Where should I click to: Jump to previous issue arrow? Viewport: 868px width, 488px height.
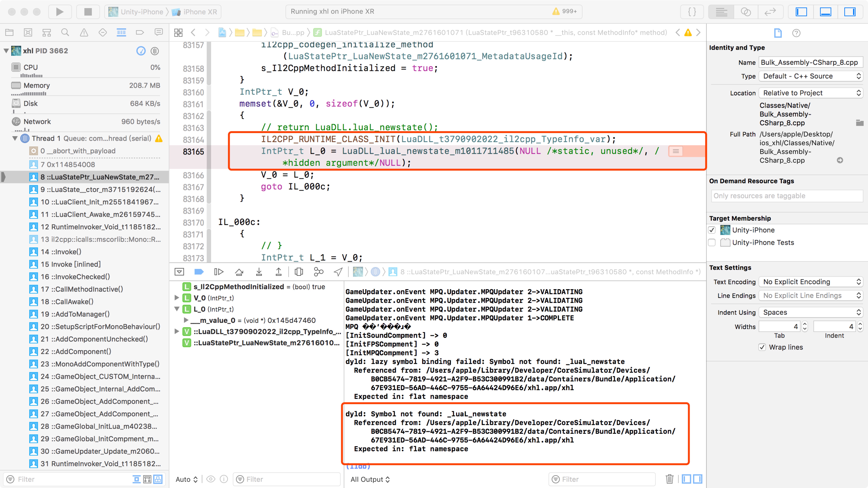(678, 33)
